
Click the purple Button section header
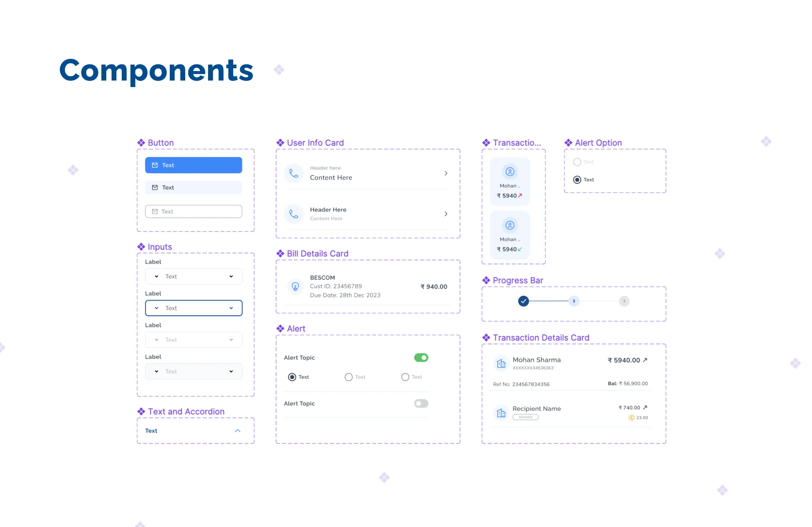pos(160,143)
